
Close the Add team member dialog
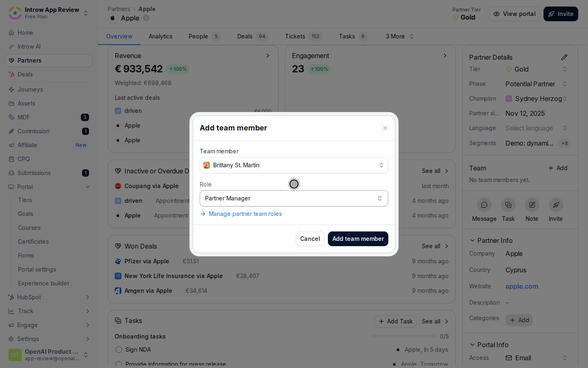click(385, 128)
